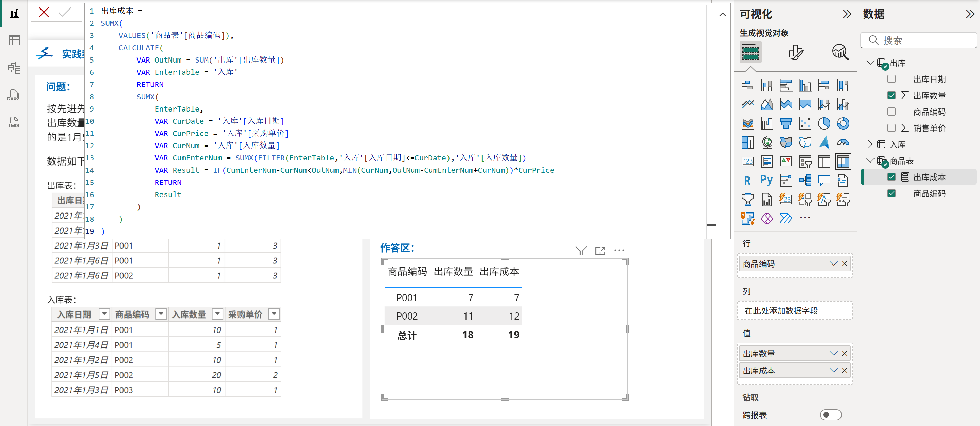Screen dimensions: 980x426
Task: Open the Model view in left sidebar
Action: [14, 68]
